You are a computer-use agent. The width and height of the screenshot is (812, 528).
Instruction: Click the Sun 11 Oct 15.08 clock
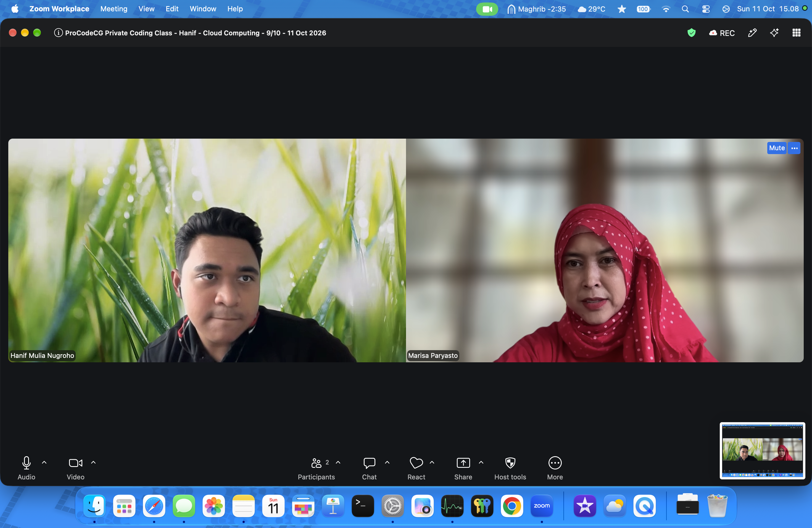[x=768, y=9]
